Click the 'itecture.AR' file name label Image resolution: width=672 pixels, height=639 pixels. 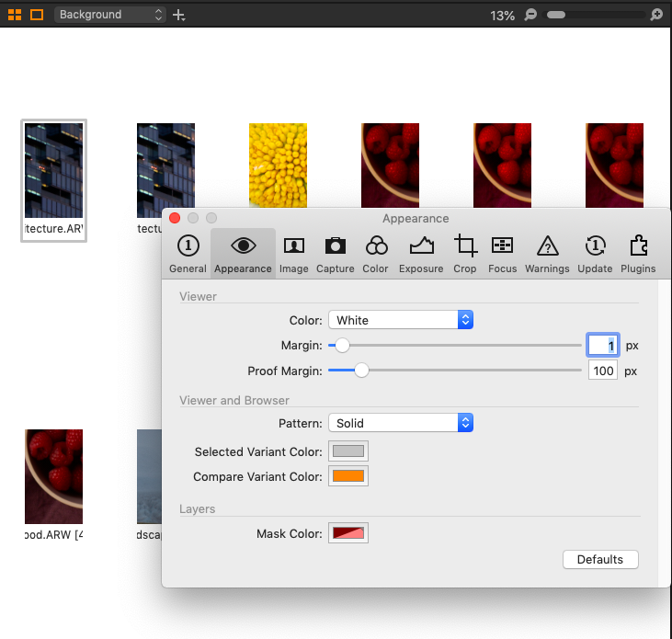(53, 229)
